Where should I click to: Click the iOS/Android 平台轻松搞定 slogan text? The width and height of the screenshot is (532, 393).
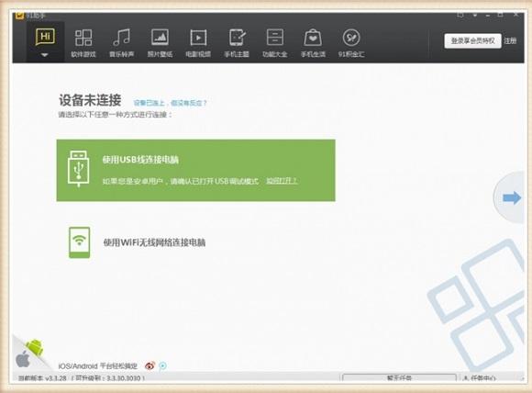pyautogui.click(x=98, y=365)
